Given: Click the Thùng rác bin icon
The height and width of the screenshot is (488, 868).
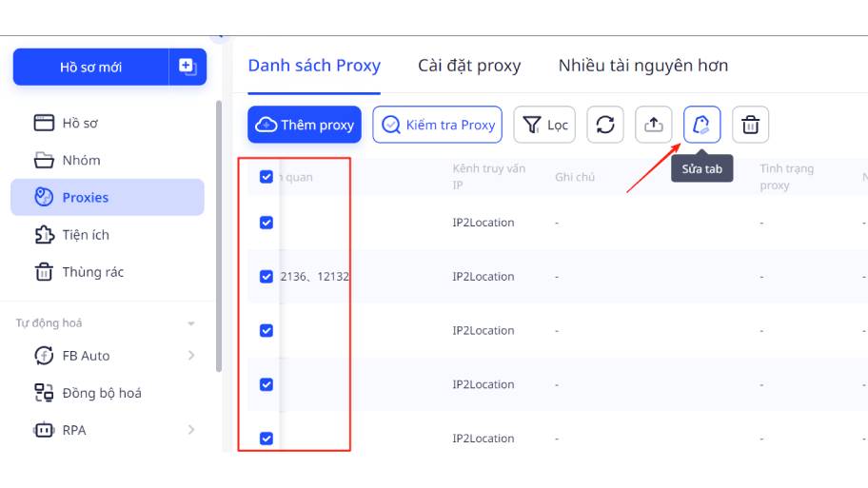Looking at the screenshot, I should [44, 272].
